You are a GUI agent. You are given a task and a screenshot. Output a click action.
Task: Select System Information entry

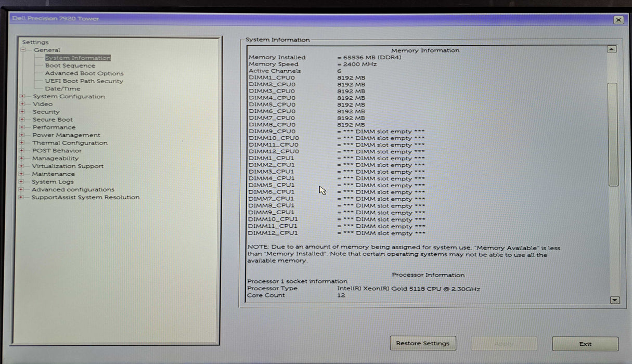click(x=78, y=58)
